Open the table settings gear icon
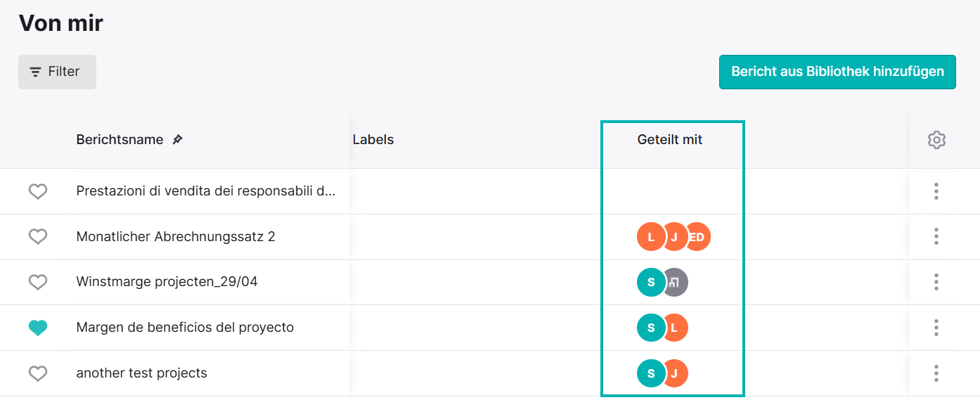Viewport: 980px width, 400px height. pos(936,140)
